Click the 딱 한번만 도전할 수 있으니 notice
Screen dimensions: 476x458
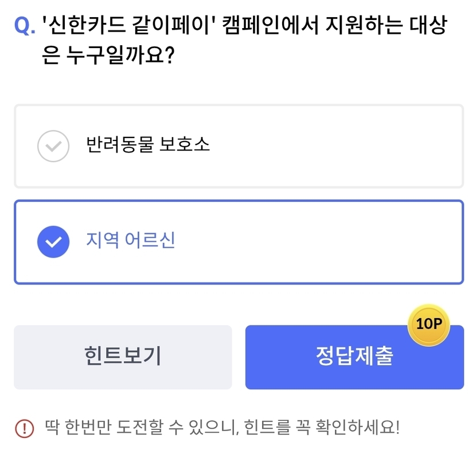click(142, 428)
